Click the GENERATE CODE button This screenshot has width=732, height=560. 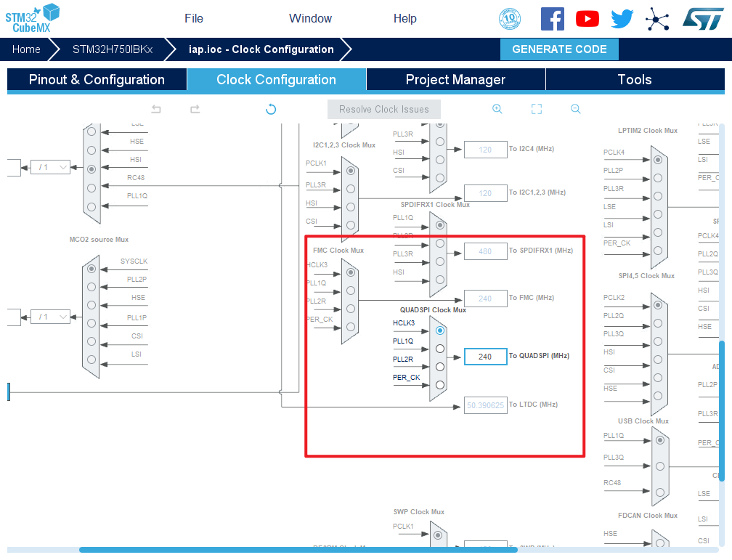[x=559, y=49]
